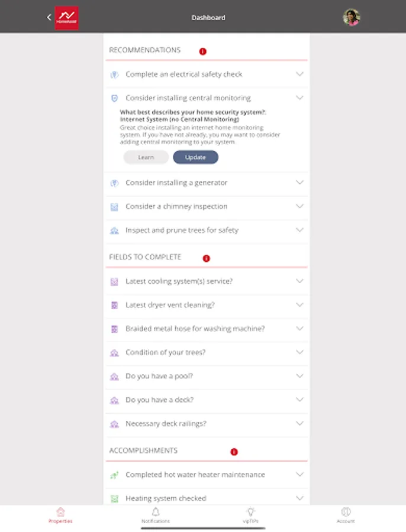
Task: Tap the Recommendations info icon
Action: point(202,51)
